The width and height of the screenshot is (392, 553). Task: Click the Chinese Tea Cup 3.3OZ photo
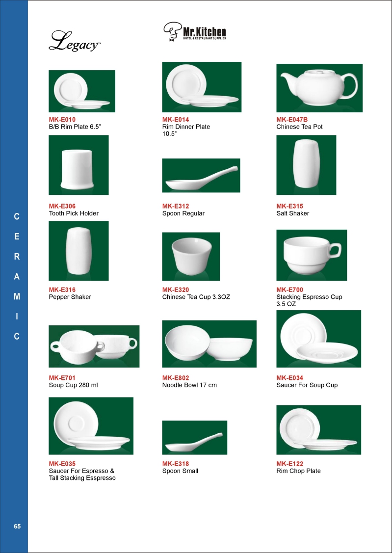[191, 257]
